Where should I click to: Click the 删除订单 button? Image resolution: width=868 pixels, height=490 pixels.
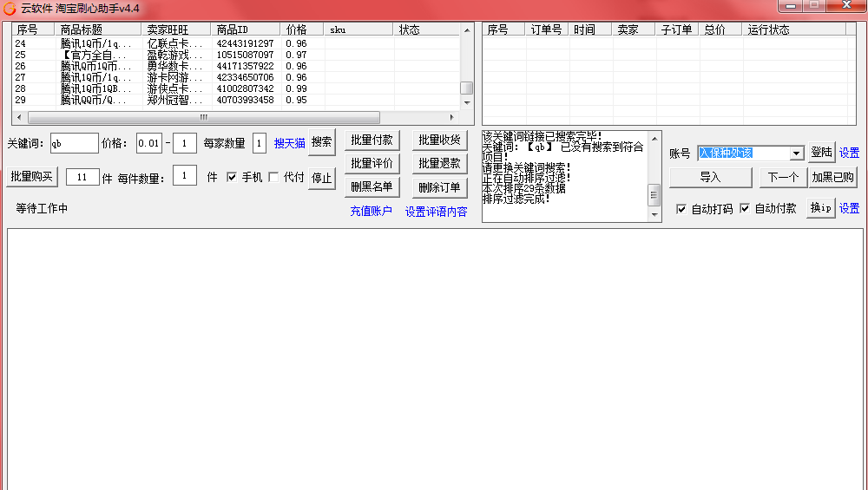(439, 187)
